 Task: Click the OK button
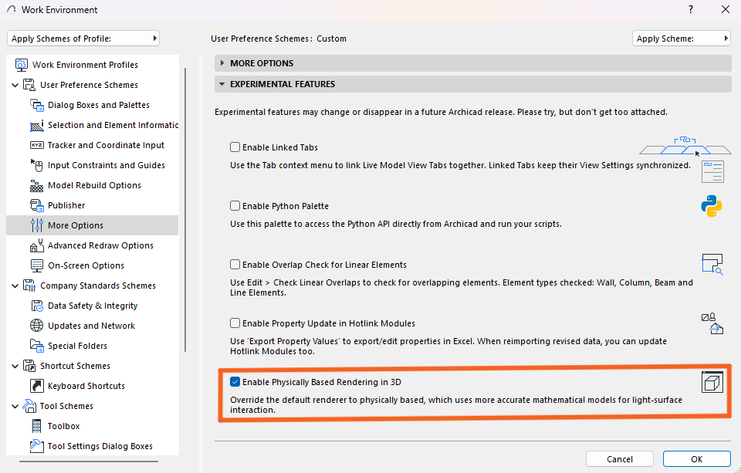pos(697,459)
